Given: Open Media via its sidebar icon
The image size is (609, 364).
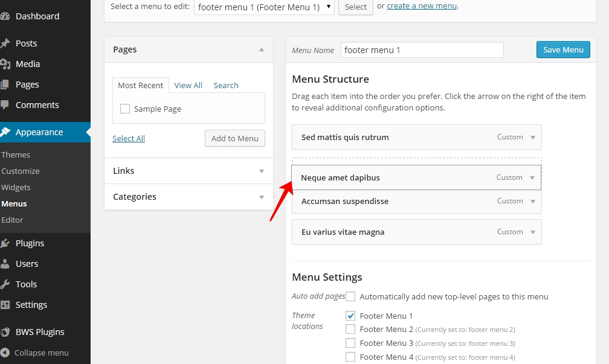Looking at the screenshot, I should click(5, 64).
